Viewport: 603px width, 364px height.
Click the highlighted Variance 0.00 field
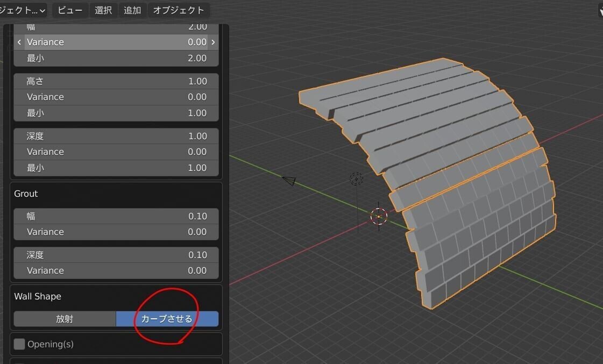[116, 42]
